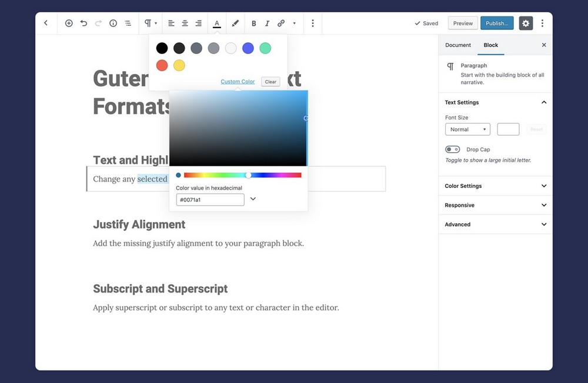The height and width of the screenshot is (383, 588).
Task: Switch color format with chevron toggle
Action: 253,199
